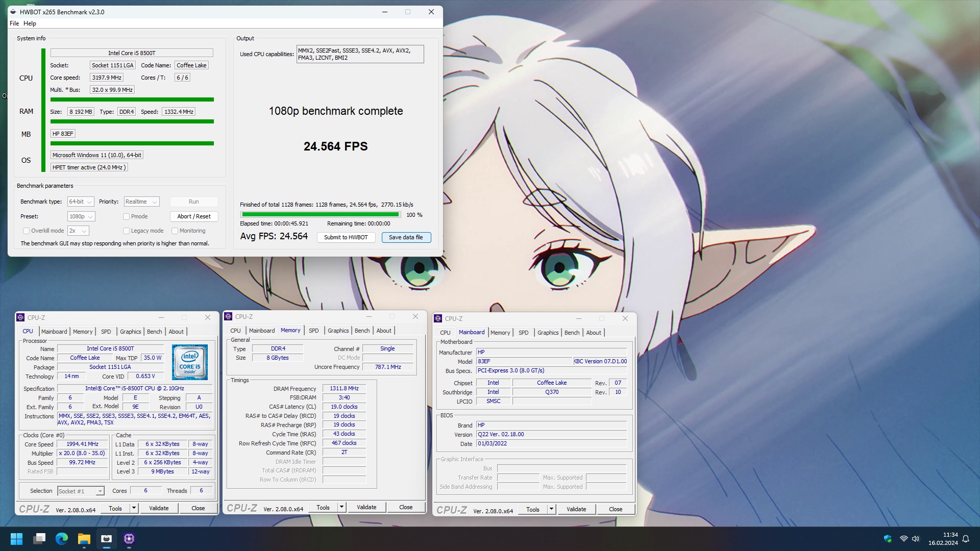Open Graphics tab in CPU-Z Mainboard window

(x=548, y=333)
